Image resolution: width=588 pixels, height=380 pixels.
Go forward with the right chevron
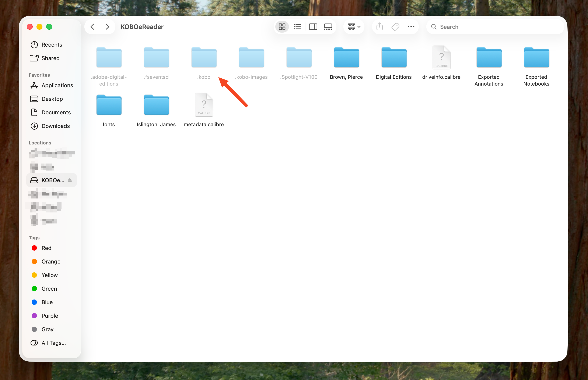point(107,27)
